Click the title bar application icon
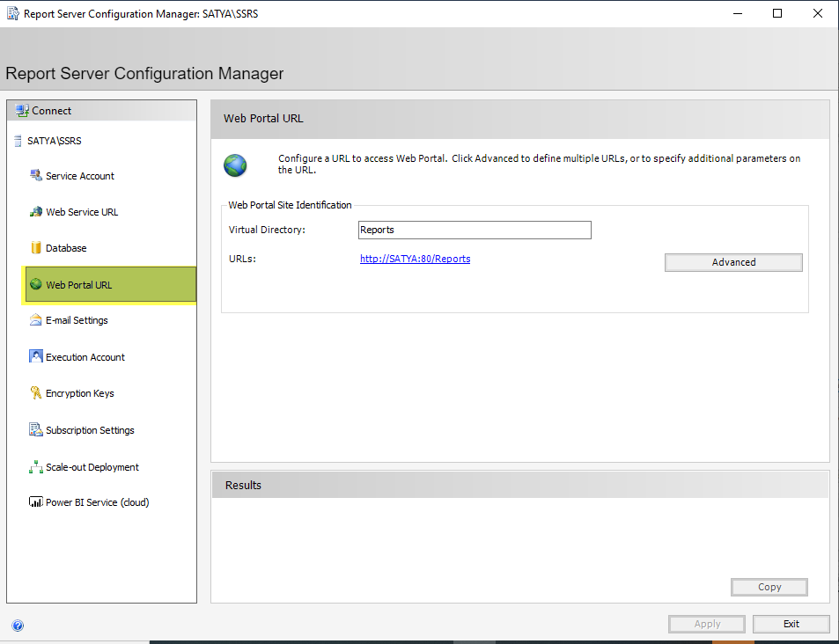 [12, 13]
